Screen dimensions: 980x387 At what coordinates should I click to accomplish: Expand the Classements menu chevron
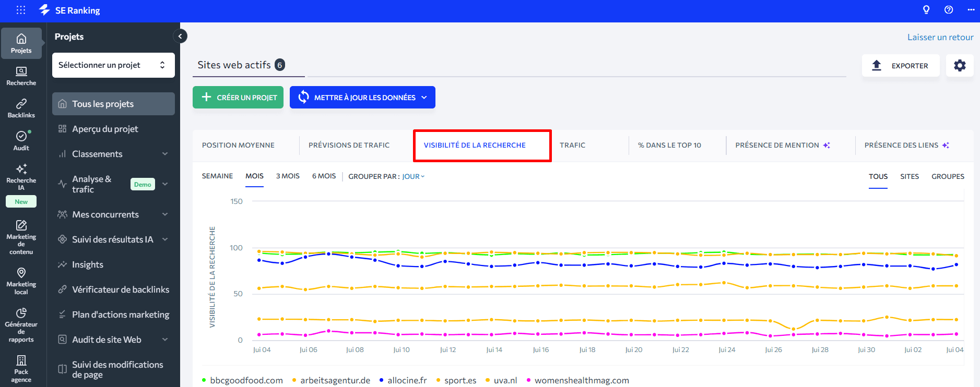pyautogui.click(x=165, y=154)
